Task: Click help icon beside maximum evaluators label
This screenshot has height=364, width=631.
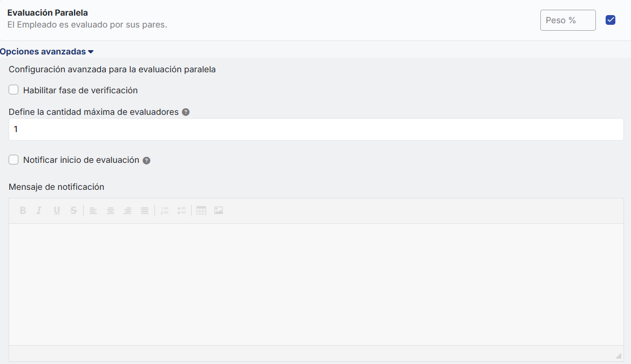Action: (186, 112)
